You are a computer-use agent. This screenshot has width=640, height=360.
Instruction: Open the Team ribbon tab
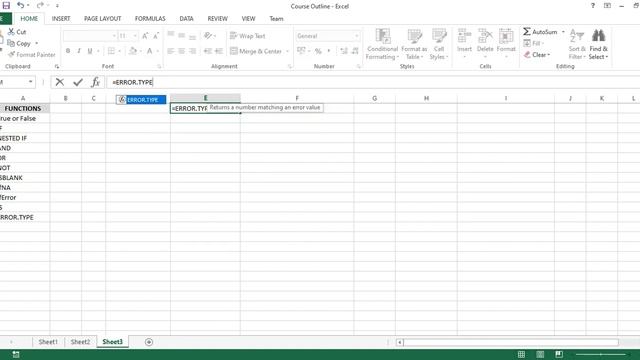point(276,18)
